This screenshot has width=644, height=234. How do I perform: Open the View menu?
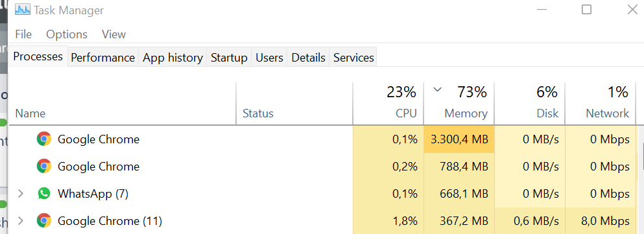pos(113,34)
